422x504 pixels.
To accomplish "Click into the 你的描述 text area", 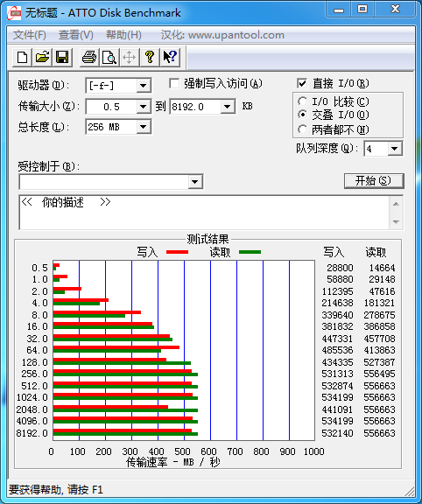I will [204, 212].
